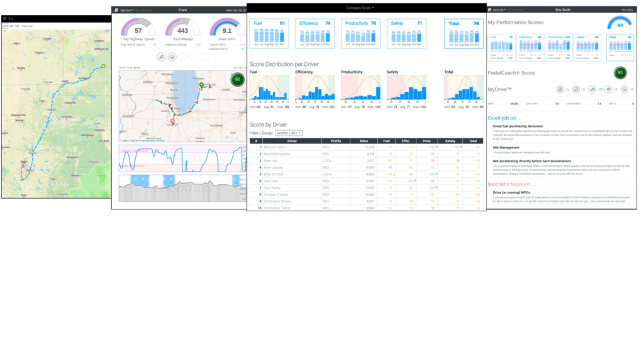The image size is (644, 339).
Task: Select the 72h time range option
Action: coord(18,26)
